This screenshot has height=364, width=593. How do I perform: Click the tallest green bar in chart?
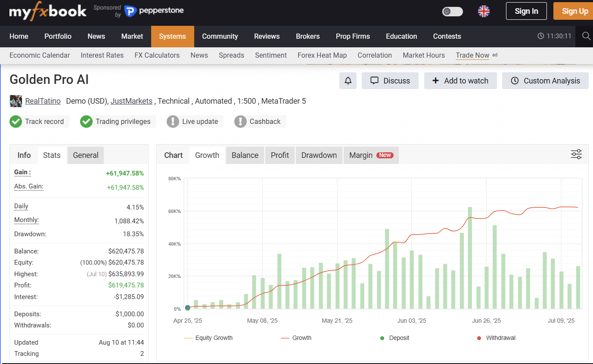(470, 258)
